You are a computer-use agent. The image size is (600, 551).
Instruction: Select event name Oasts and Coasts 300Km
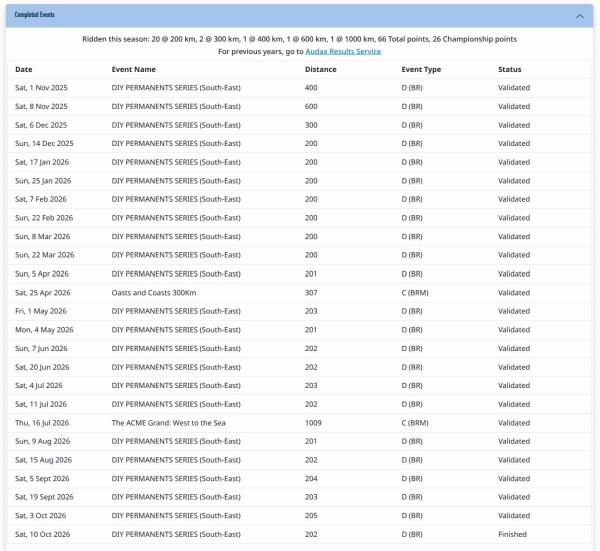tap(154, 293)
